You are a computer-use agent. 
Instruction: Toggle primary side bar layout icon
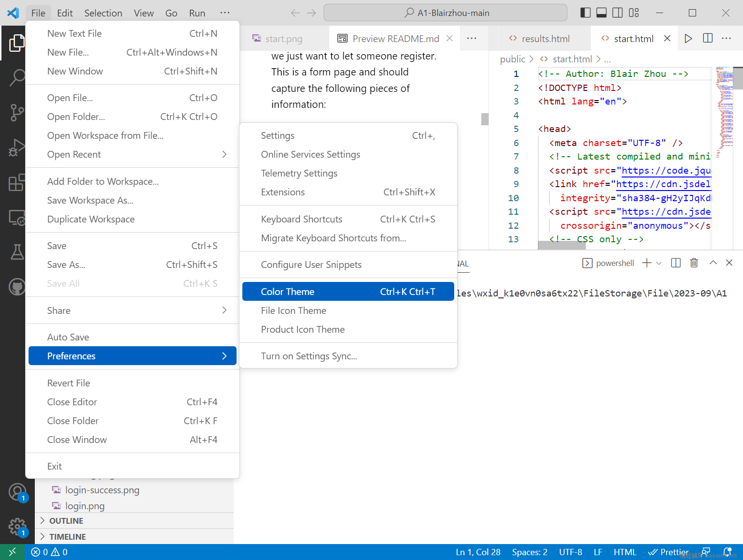[x=585, y=13]
